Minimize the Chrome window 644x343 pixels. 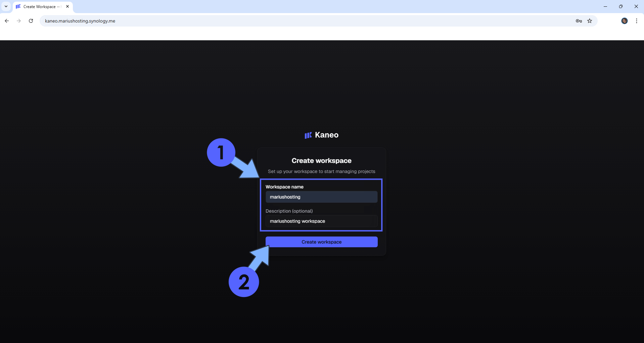coord(605,6)
